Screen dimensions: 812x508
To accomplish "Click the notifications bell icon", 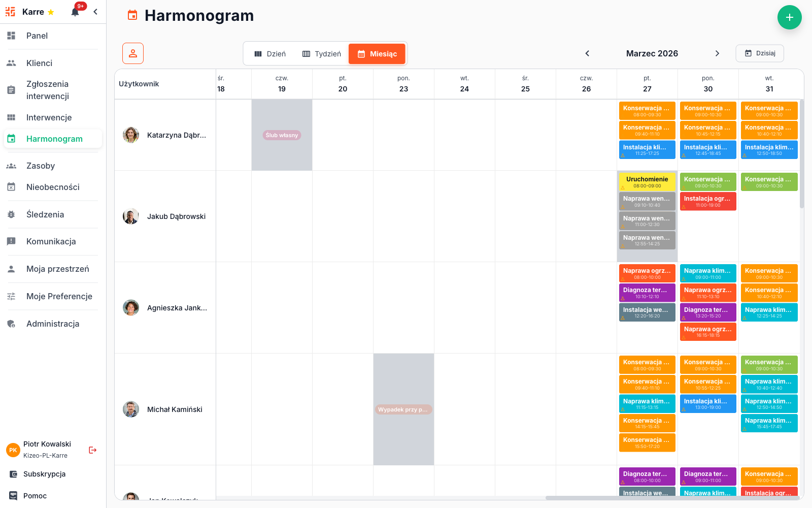I will (75, 12).
